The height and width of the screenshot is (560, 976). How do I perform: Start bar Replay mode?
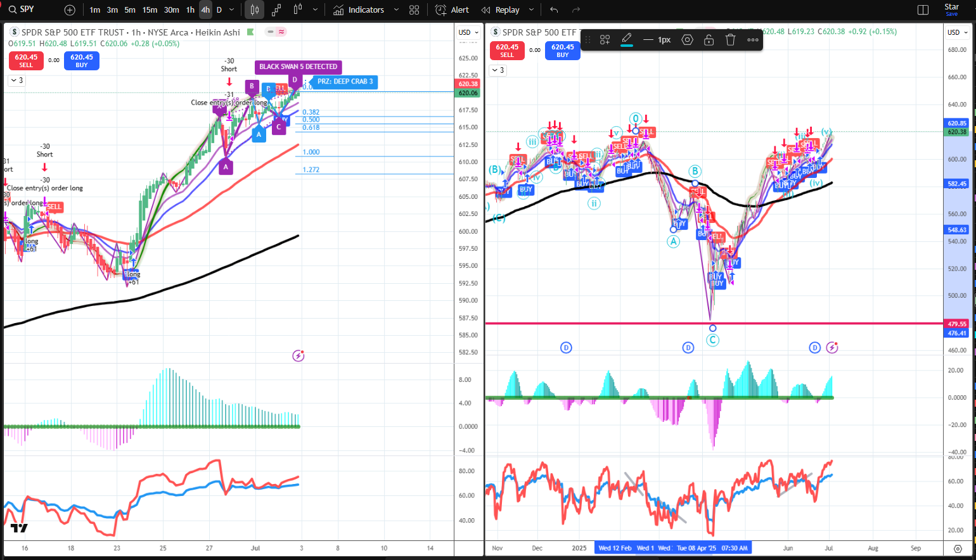(501, 10)
